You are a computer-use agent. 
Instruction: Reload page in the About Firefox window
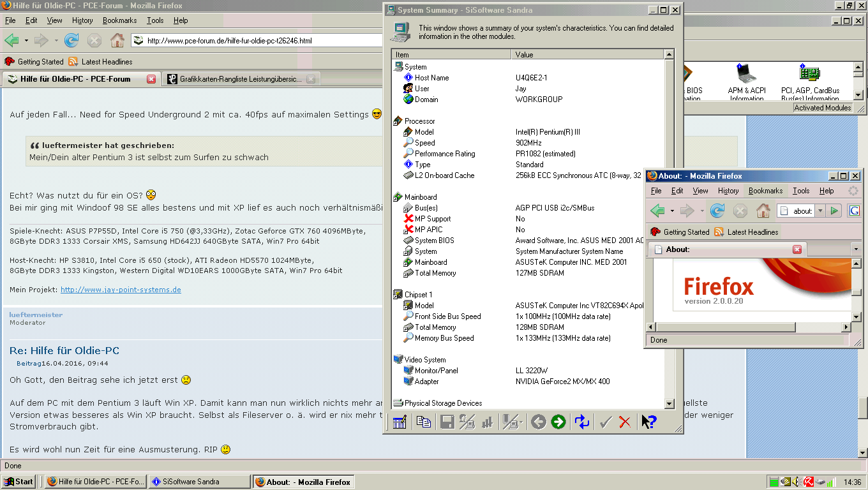(717, 211)
